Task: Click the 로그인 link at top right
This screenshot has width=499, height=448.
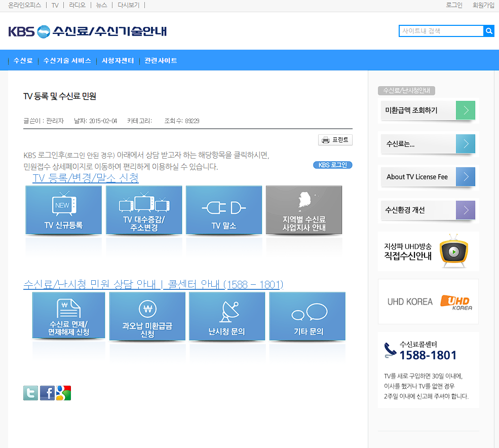Action: pyautogui.click(x=454, y=5)
